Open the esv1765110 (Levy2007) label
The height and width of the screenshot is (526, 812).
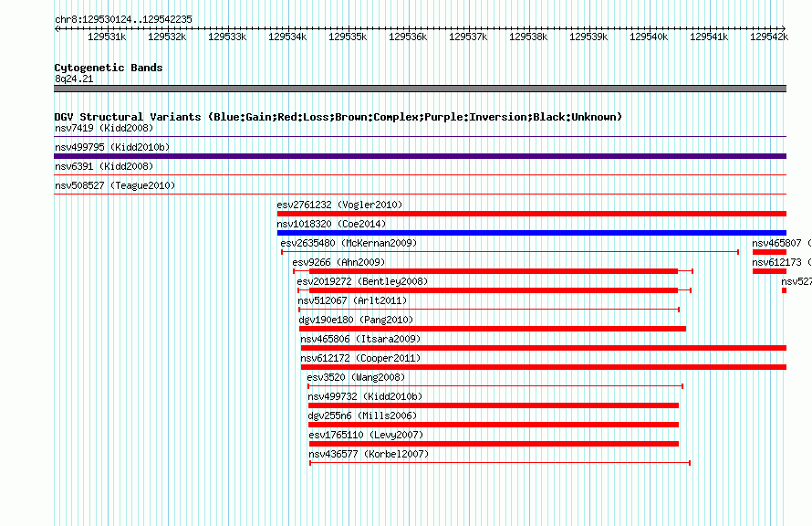tap(366, 435)
